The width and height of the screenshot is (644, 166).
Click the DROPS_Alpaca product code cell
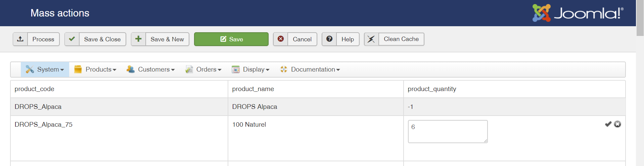(x=38, y=107)
